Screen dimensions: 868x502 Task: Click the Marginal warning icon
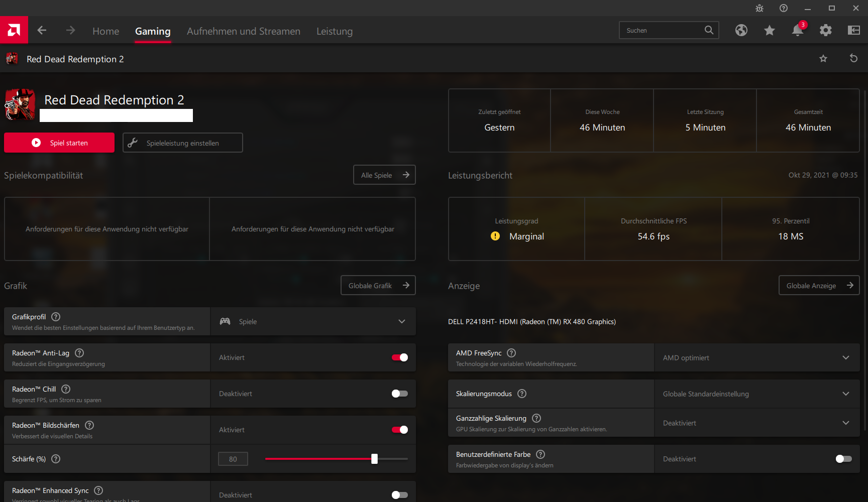pos(495,236)
